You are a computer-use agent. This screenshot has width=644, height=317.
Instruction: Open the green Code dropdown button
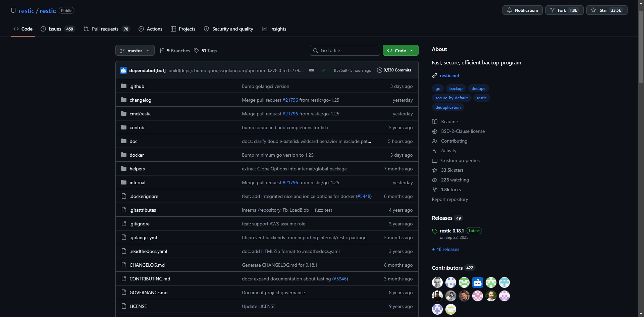tap(400, 51)
